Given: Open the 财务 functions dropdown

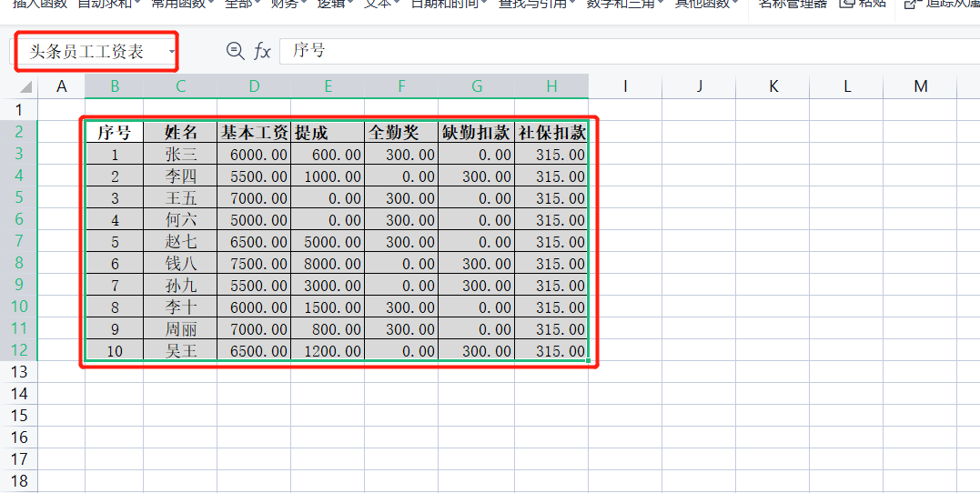Looking at the screenshot, I should (x=288, y=3).
